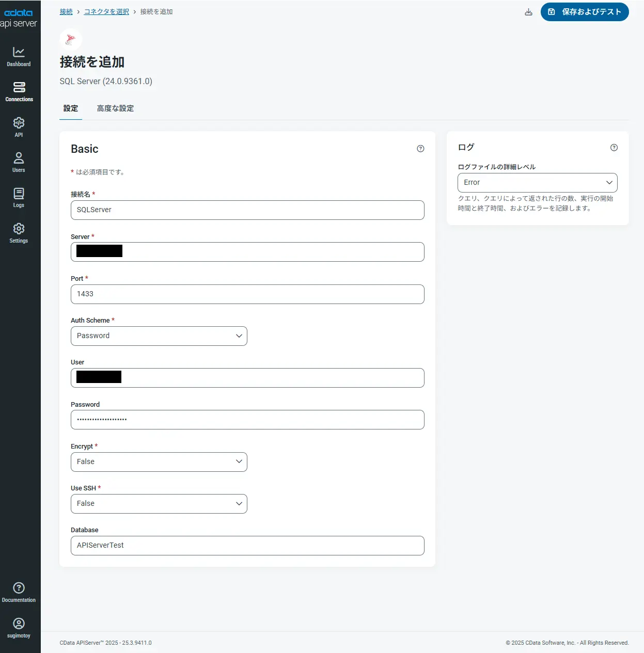644x653 pixels.
Task: Click the 保存およびテスト button
Action: [585, 11]
